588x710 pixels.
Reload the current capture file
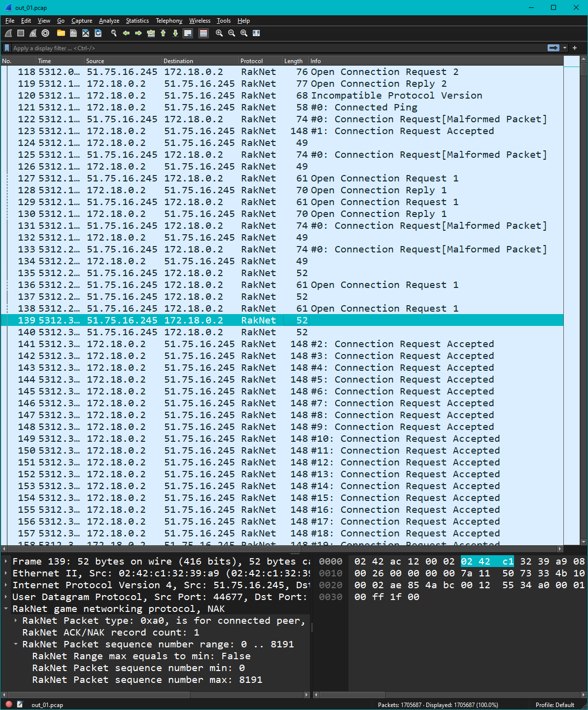98,33
